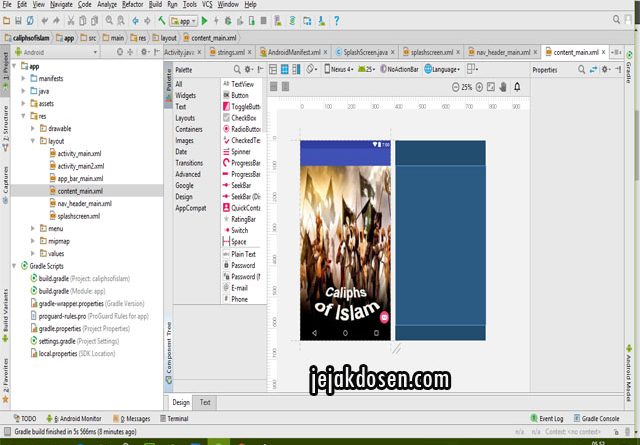Open the API 25 version dropdown
Screen dimensions: 640x445
367,69
